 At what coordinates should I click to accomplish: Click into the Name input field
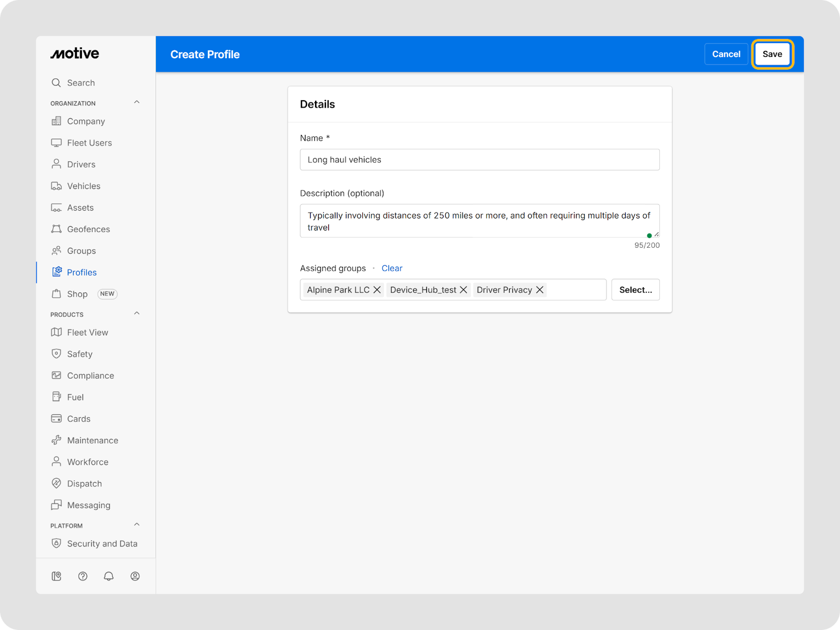click(x=479, y=160)
